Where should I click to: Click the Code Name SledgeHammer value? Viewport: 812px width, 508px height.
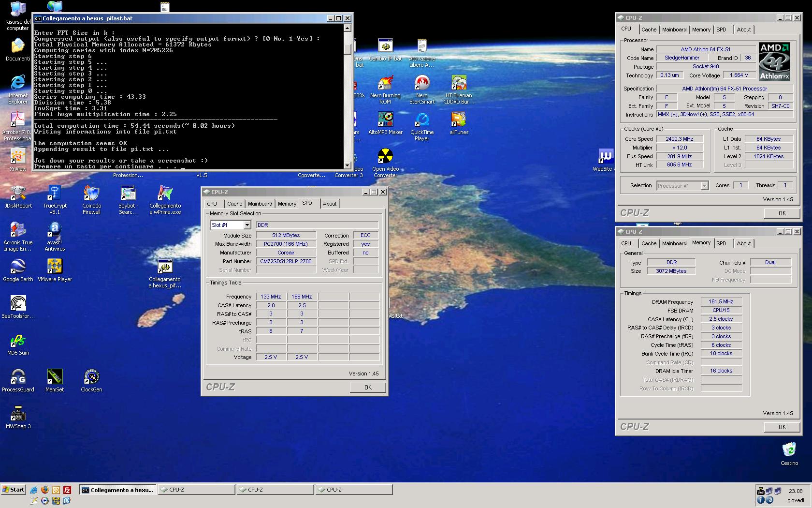point(681,58)
